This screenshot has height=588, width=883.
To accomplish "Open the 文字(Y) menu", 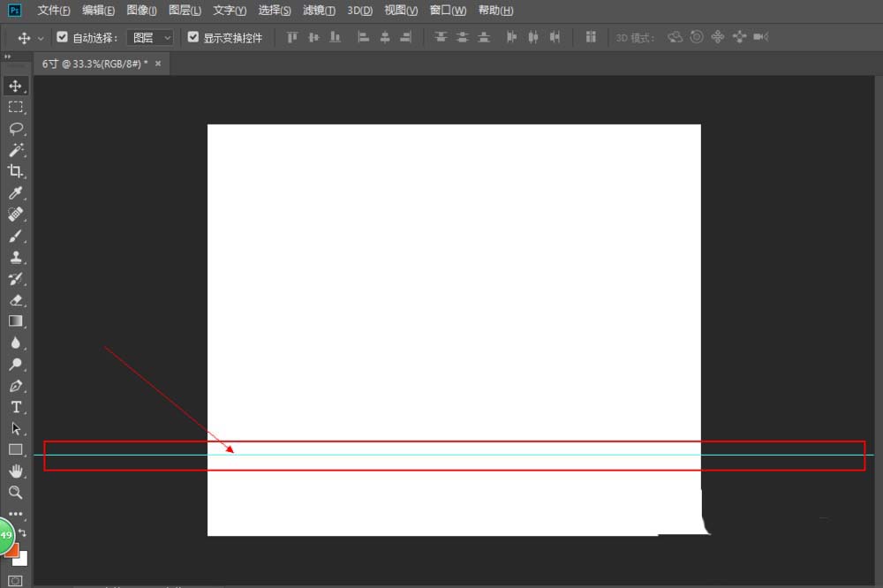I will click(x=230, y=10).
